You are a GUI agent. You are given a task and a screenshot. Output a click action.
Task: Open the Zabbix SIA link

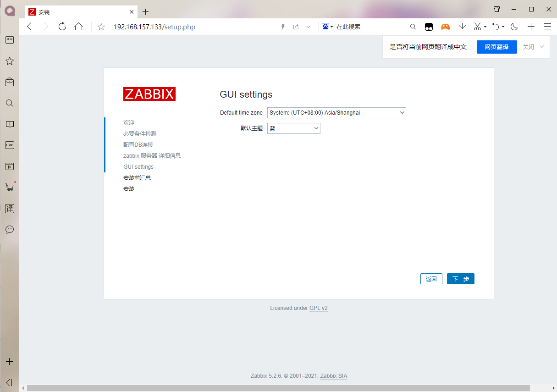334,376
